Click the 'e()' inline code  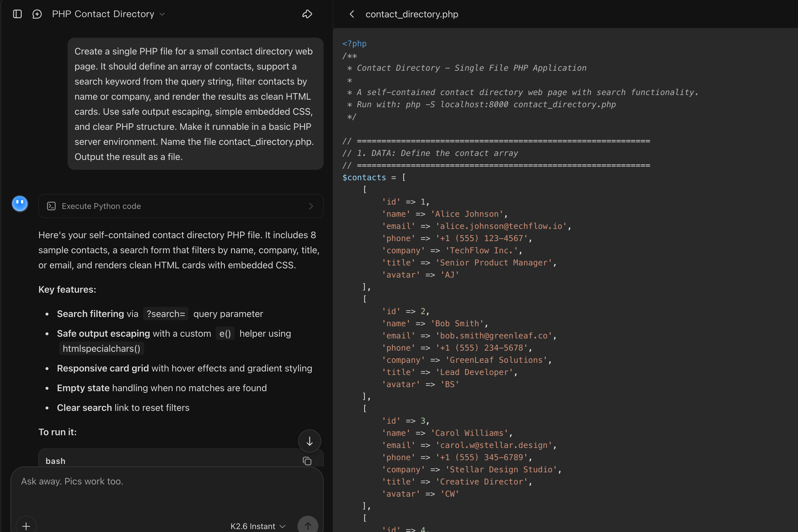225,334
